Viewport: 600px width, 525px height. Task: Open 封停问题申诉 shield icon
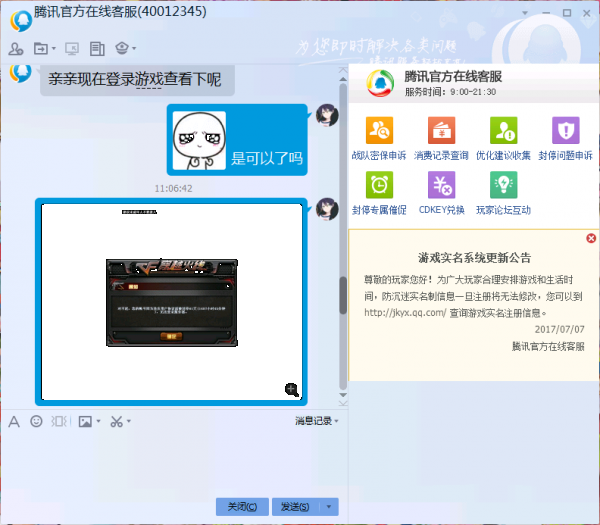tap(566, 130)
